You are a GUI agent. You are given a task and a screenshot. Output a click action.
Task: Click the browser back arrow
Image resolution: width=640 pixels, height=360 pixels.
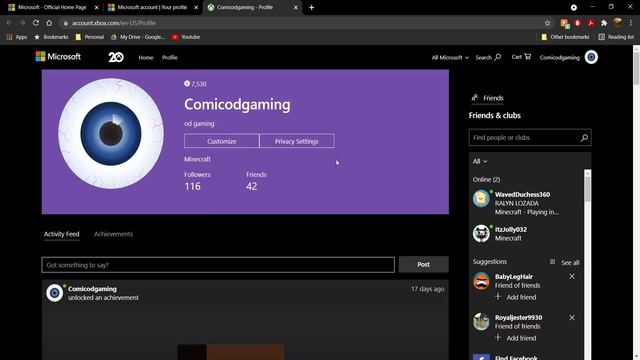click(x=9, y=23)
